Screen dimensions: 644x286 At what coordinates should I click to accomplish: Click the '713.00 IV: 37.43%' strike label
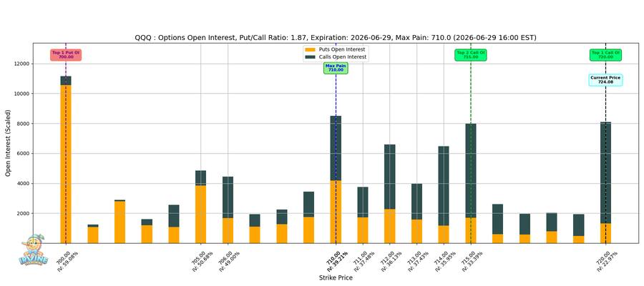click(419, 260)
